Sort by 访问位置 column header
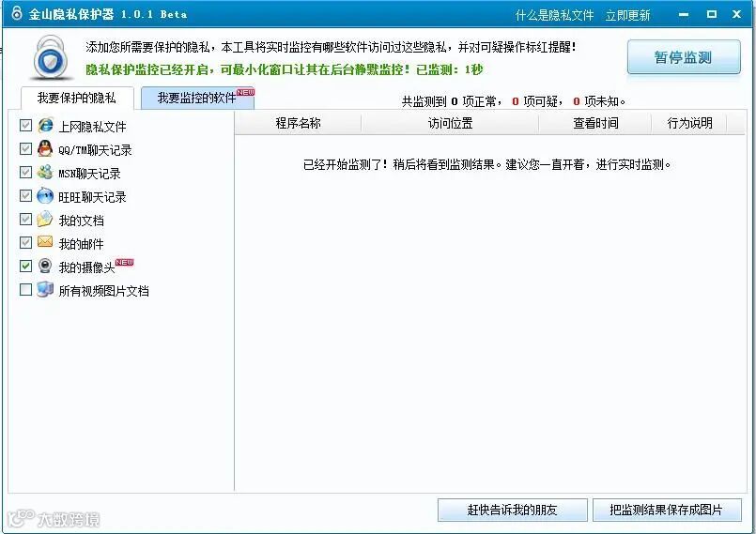The image size is (756, 534). tap(450, 123)
